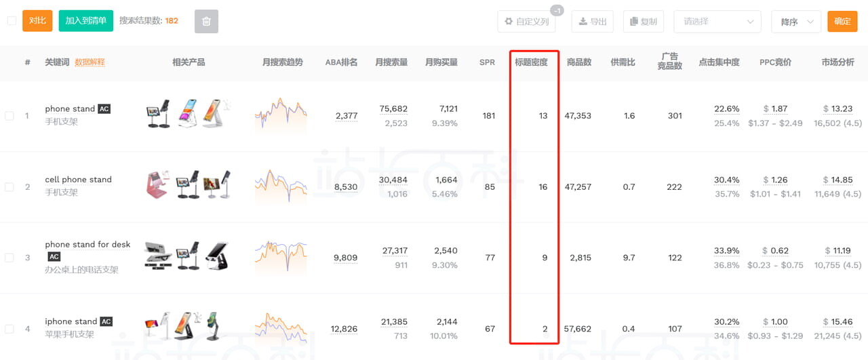Sort by 标题密度 column header

[x=531, y=62]
